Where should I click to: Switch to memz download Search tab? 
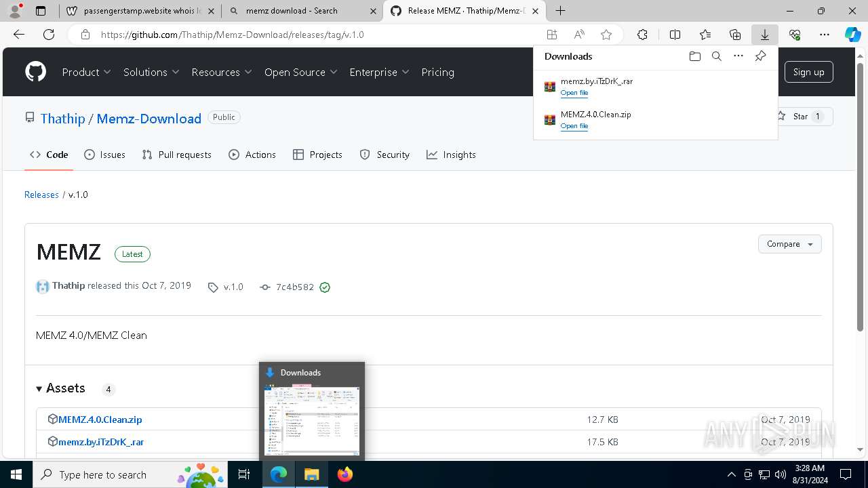(302, 11)
